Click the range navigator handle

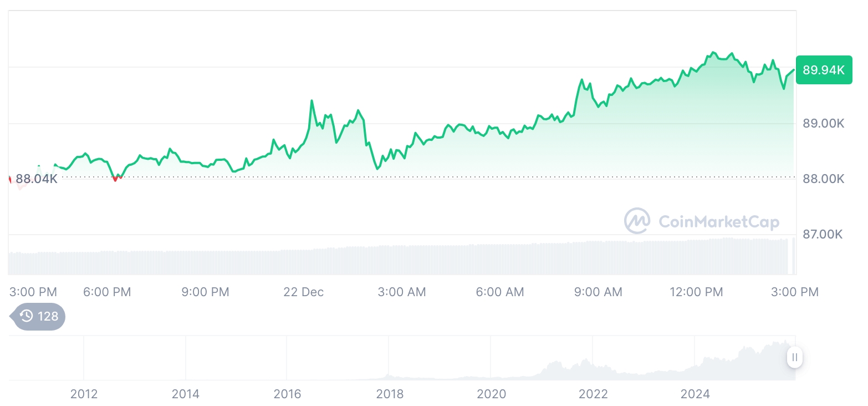point(795,357)
